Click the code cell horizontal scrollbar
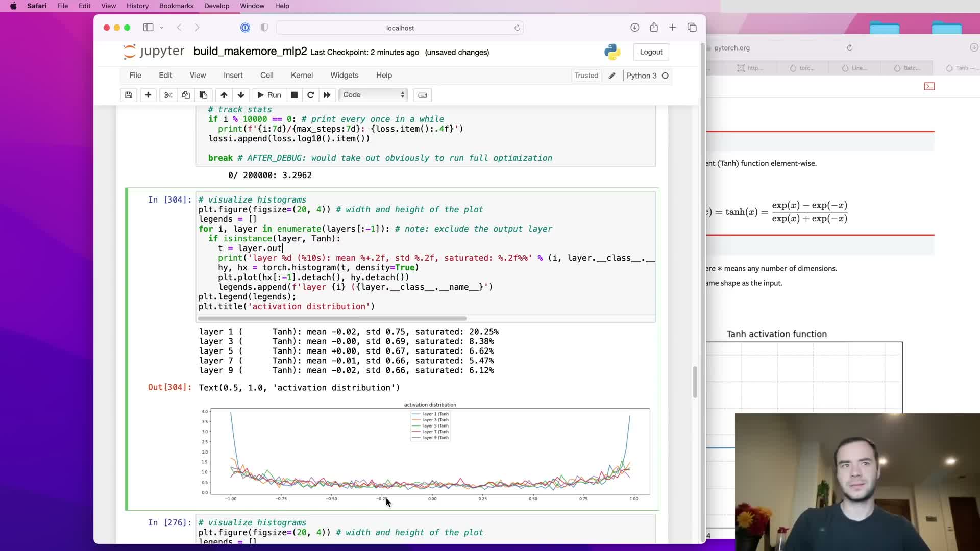Screen dimensions: 980x551 point(332,318)
